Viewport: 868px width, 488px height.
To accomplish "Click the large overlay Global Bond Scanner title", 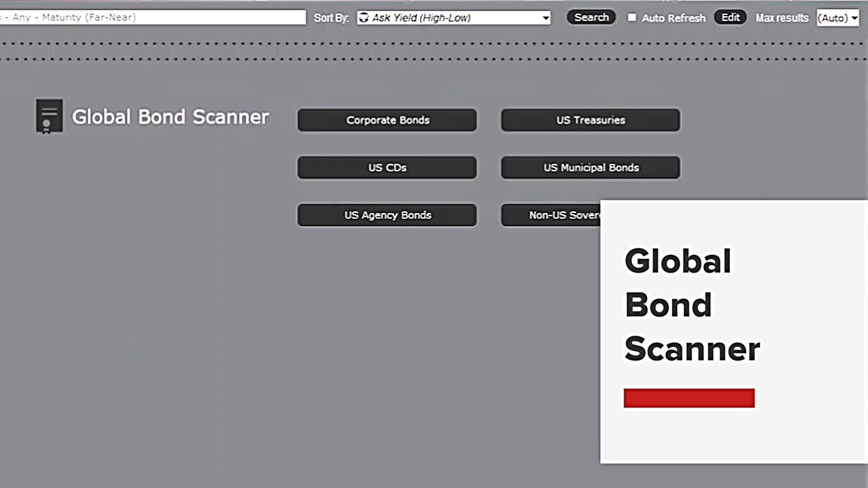I will [691, 305].
